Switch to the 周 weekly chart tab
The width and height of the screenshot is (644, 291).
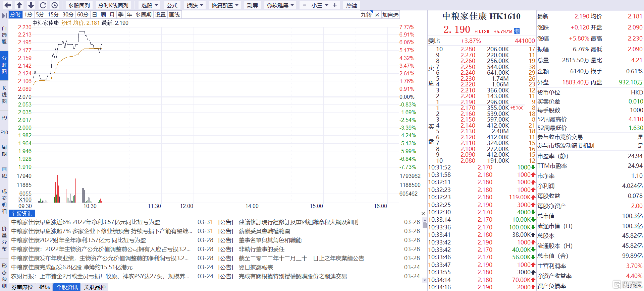pyautogui.click(x=103, y=15)
